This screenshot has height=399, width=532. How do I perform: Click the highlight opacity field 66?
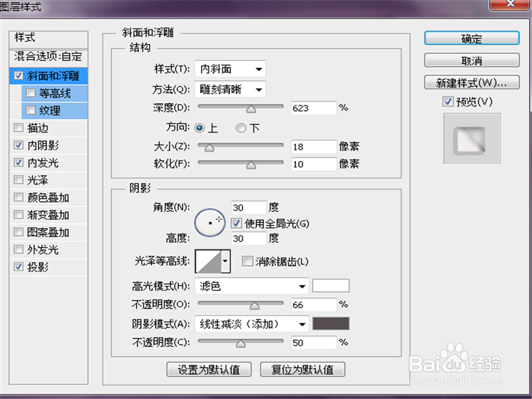313,305
